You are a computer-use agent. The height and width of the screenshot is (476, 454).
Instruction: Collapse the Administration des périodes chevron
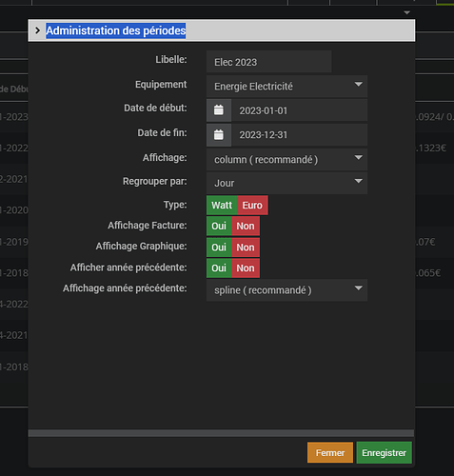[38, 30]
